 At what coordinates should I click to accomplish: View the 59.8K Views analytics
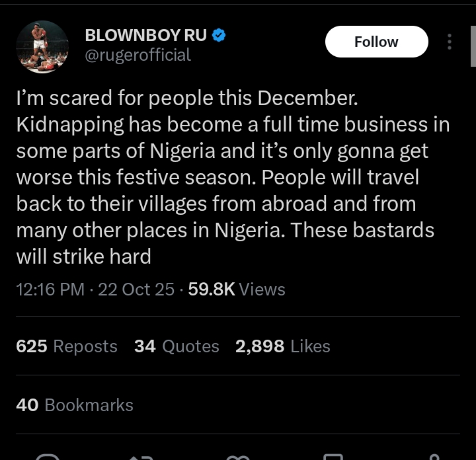(237, 289)
